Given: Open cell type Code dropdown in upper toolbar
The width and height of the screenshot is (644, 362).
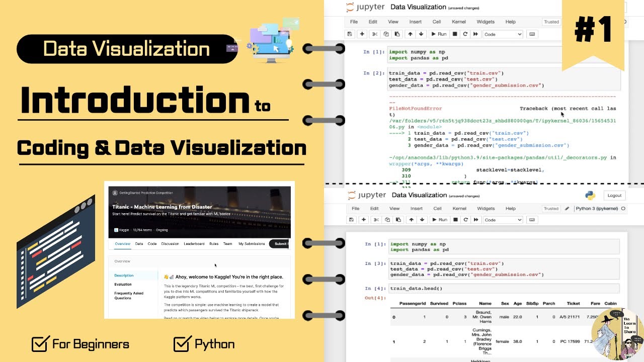Looking at the screenshot, I should pos(503,34).
